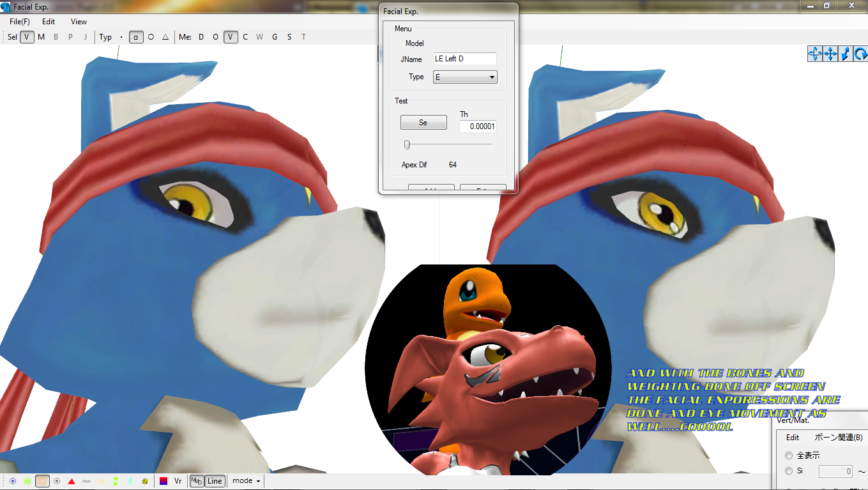Click the numeric field showing 0

tap(836, 471)
